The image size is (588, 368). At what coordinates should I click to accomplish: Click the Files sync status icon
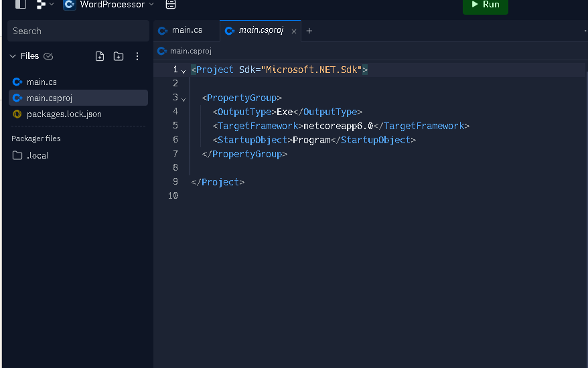point(48,56)
